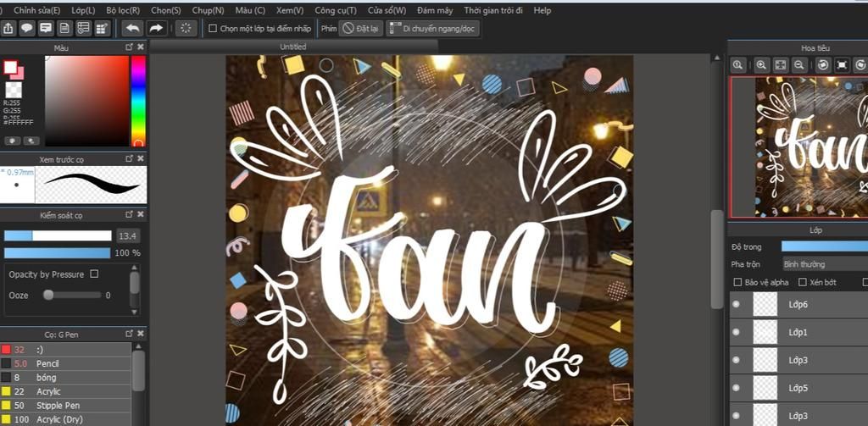Float the Màu color panel

coord(130,47)
